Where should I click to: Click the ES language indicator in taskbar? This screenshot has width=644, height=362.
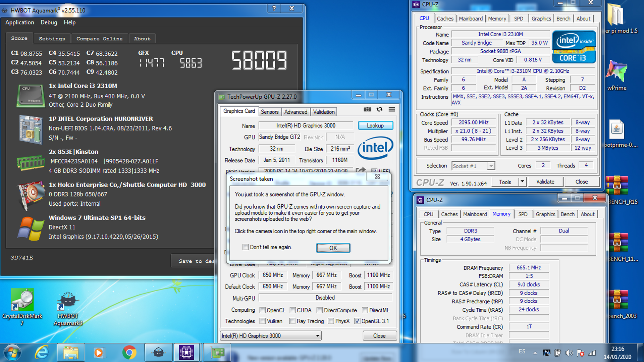pos(522,351)
